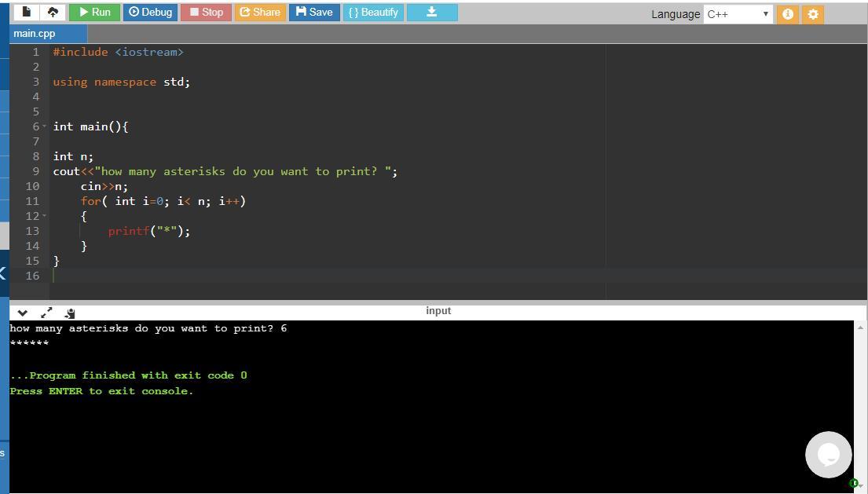Click 'Press ENTER to exit console.' text

click(x=102, y=391)
